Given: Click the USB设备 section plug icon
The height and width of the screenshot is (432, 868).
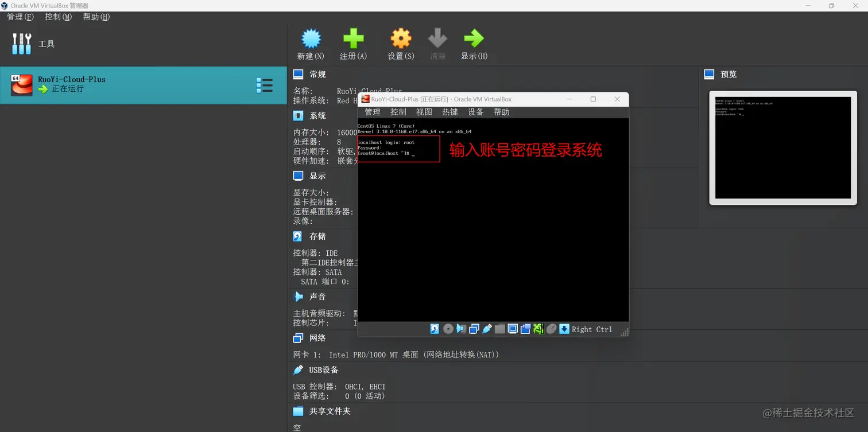Looking at the screenshot, I should tap(298, 369).
